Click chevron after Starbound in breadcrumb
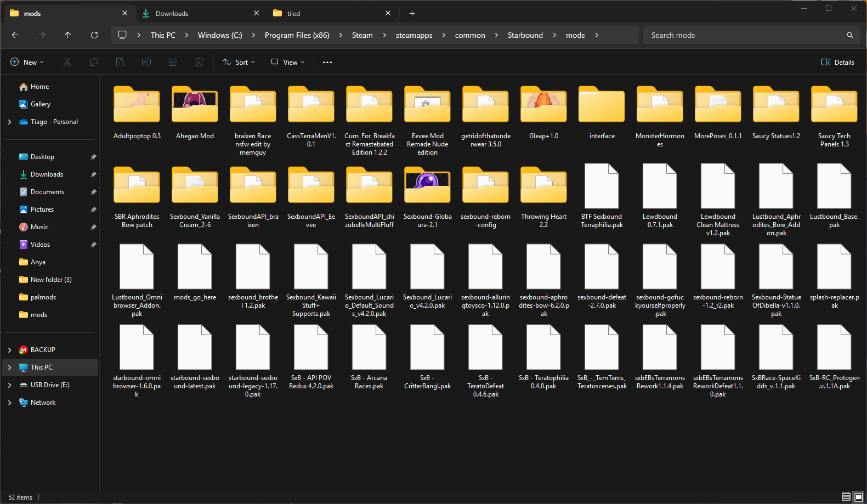Screen dimensions: 867x504 554,35
